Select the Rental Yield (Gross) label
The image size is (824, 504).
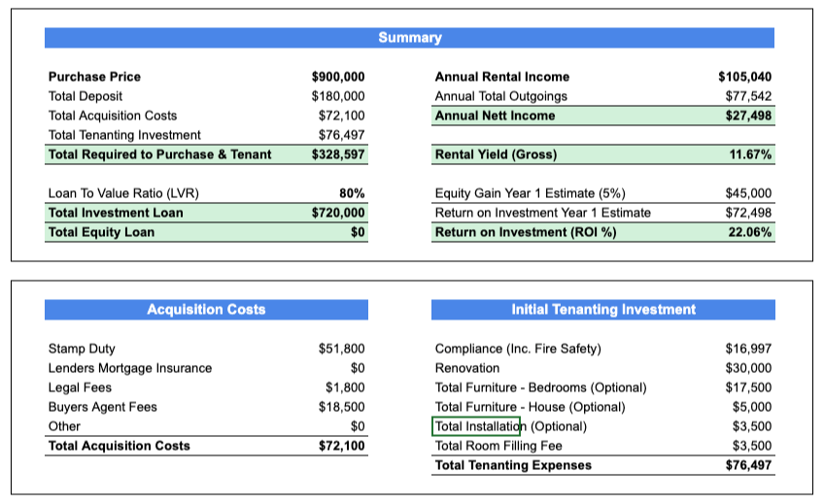[x=497, y=154]
